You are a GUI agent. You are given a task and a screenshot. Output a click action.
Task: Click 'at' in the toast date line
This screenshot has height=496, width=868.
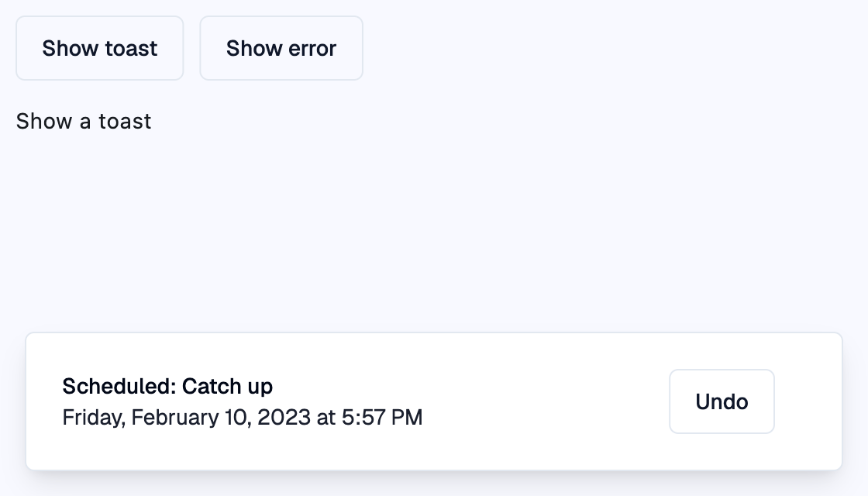click(326, 418)
